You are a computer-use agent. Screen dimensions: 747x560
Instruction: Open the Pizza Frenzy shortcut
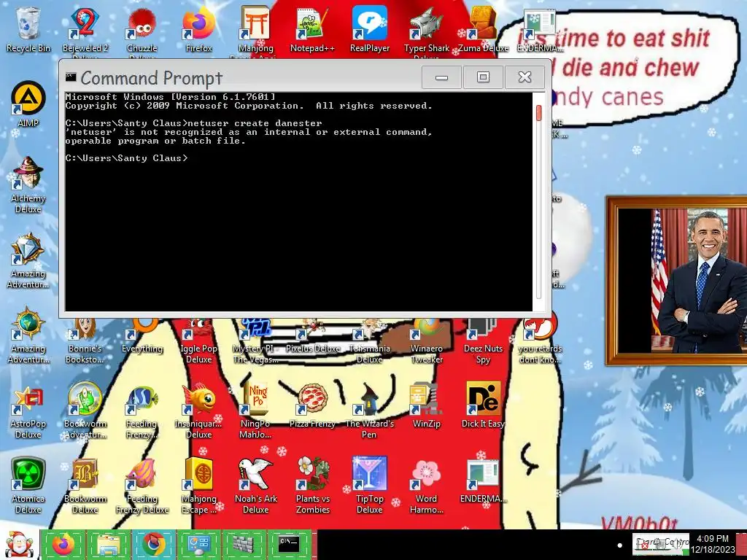coord(312,405)
